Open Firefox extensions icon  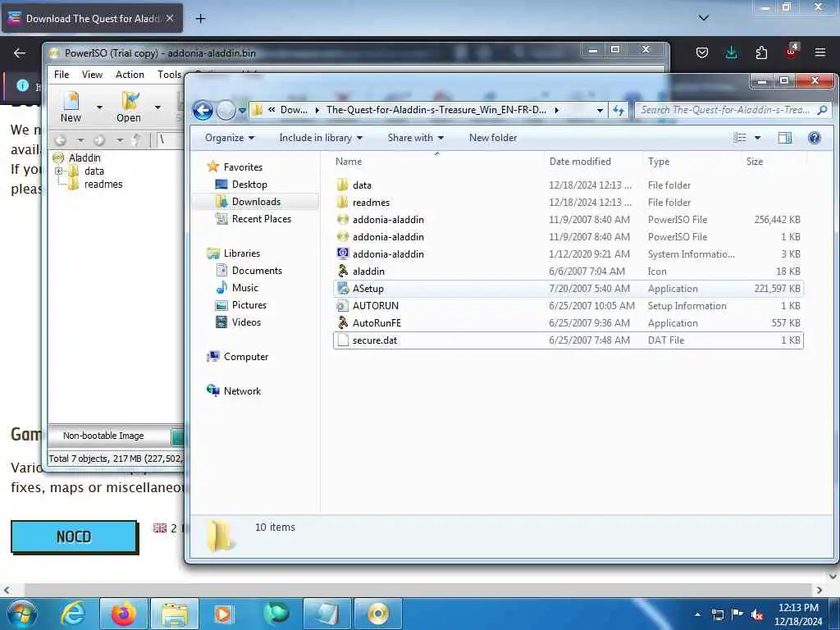pos(760,52)
